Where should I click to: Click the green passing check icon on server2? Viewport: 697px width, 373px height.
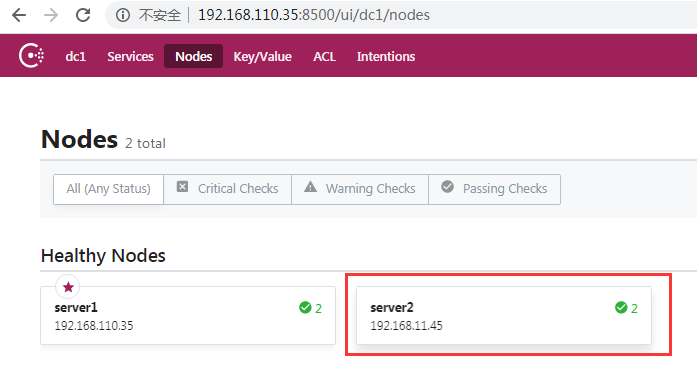coord(621,307)
